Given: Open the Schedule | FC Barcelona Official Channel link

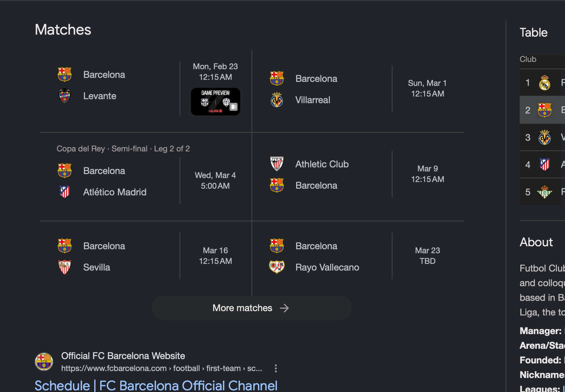Looking at the screenshot, I should tap(155, 385).
